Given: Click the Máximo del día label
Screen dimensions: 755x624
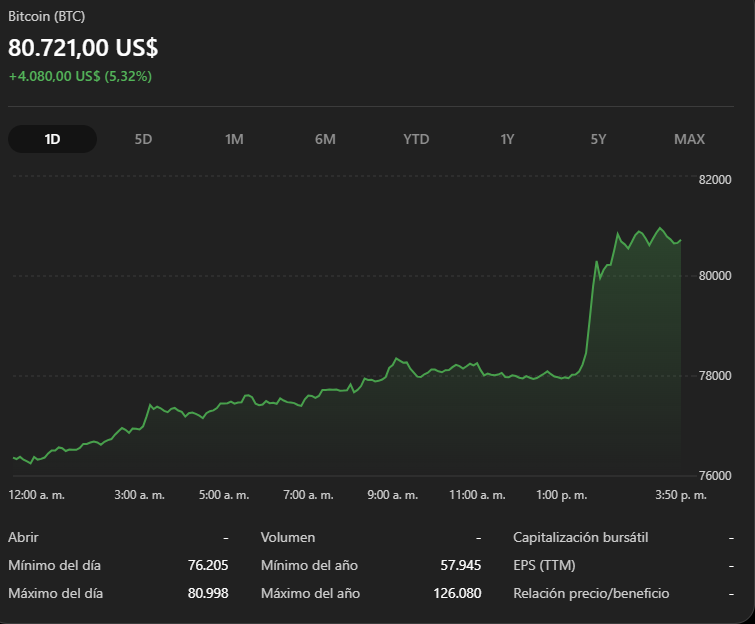Looking at the screenshot, I should (x=56, y=593).
